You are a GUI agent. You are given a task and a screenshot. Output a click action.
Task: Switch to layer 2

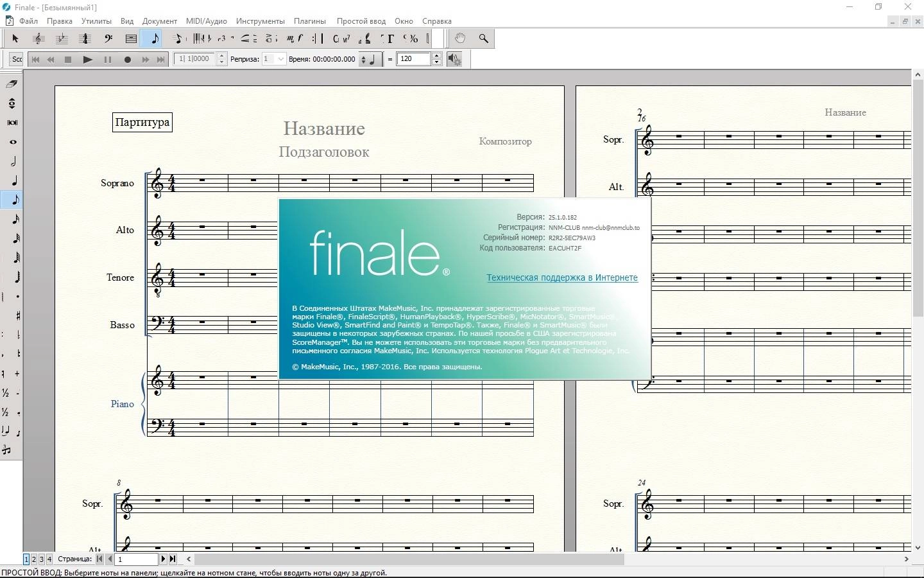click(34, 559)
